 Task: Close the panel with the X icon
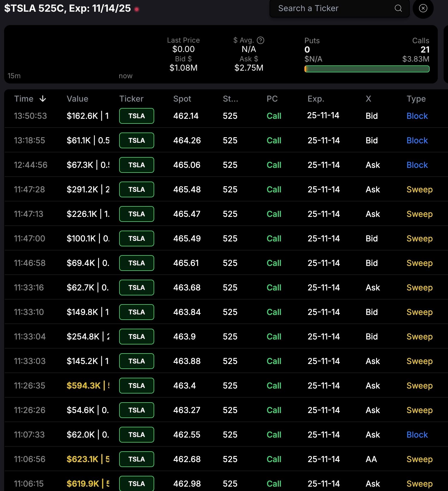[x=423, y=8]
